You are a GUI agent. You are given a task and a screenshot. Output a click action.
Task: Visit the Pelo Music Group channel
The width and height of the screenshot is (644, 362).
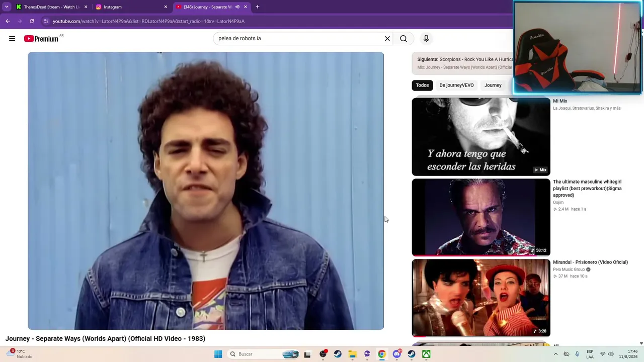[569, 269]
